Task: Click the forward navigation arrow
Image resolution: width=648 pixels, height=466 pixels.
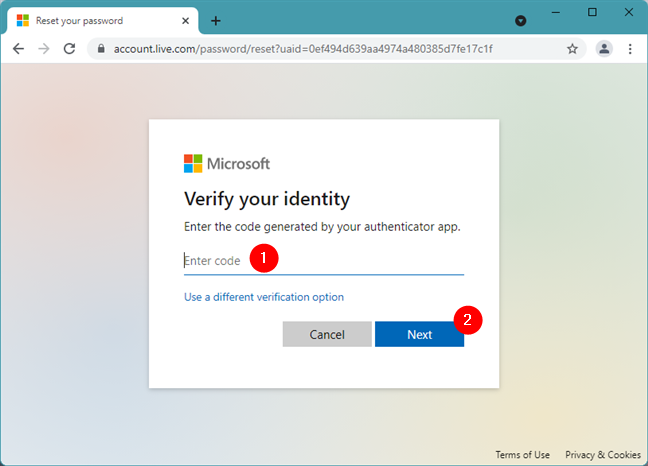Action: (44, 49)
